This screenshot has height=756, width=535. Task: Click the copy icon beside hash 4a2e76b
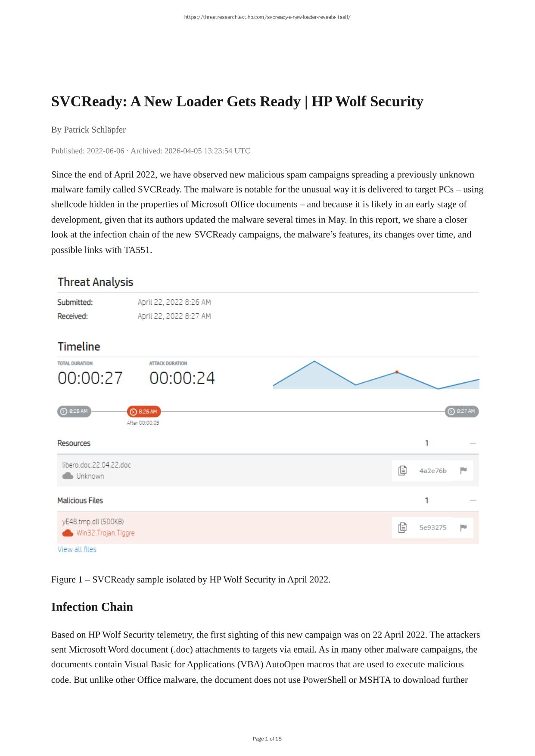tap(402, 471)
